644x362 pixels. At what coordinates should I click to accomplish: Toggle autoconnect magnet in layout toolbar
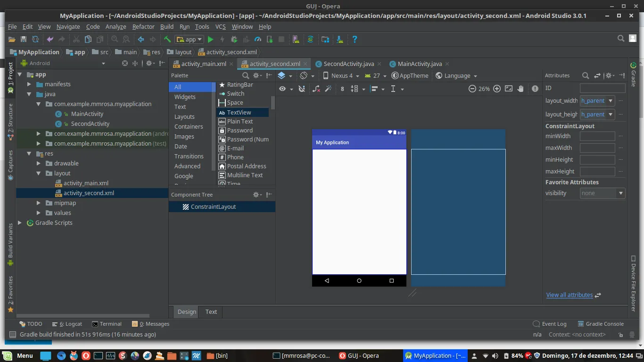(x=302, y=89)
